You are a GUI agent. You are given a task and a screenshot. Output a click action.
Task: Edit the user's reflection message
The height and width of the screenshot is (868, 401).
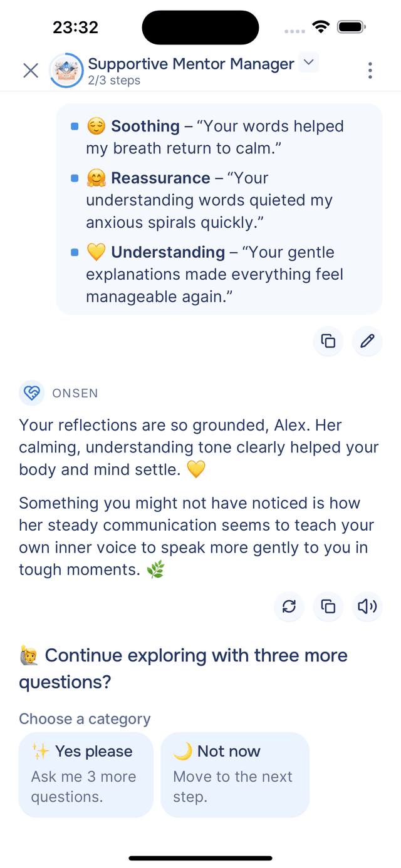[367, 341]
